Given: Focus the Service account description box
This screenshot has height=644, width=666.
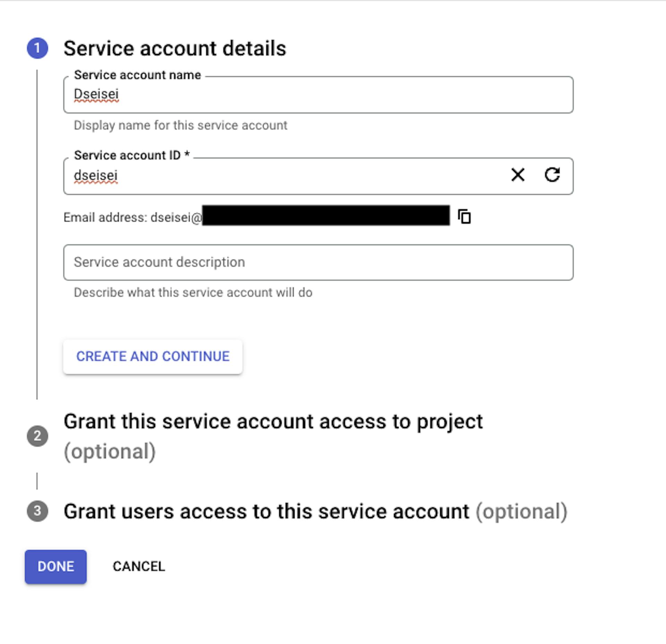Looking at the screenshot, I should [x=318, y=262].
